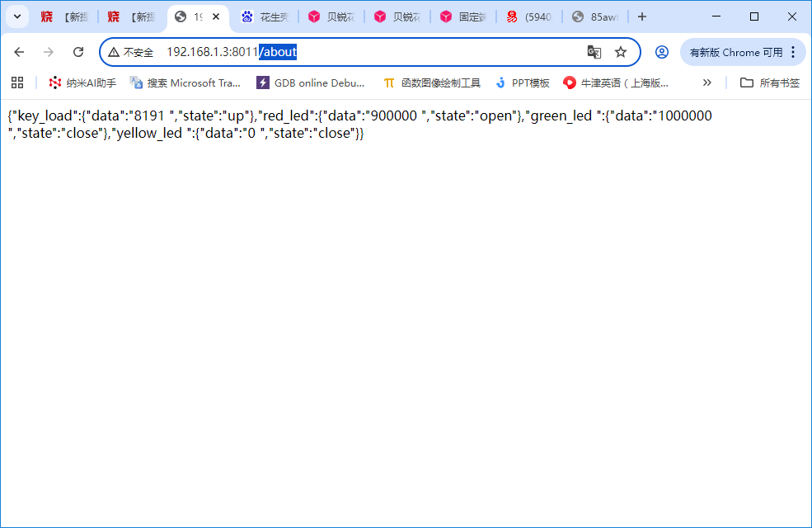Click 有新版 Chrome 可用 update button
This screenshot has height=528, width=812.
[x=735, y=52]
